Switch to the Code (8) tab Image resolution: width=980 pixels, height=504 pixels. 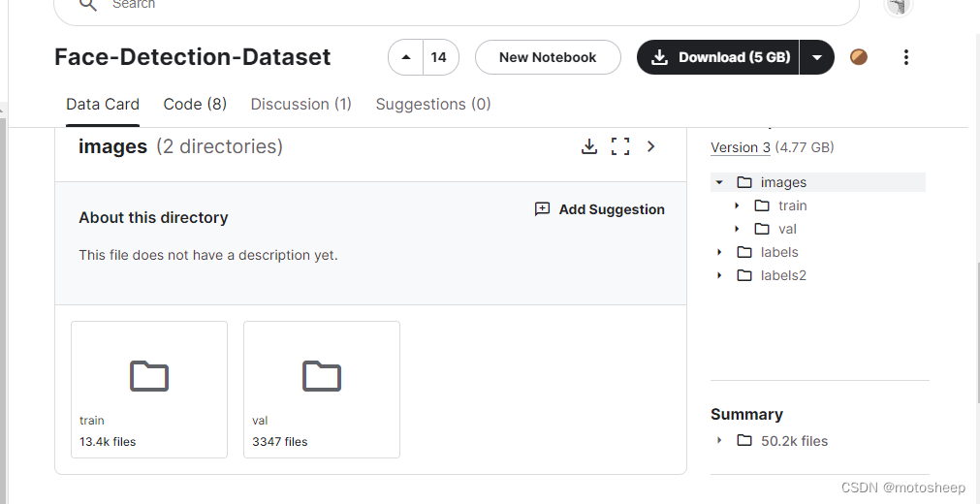point(195,104)
